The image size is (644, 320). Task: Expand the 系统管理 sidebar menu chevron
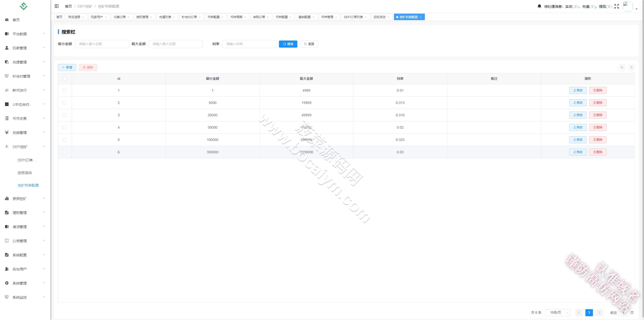pos(44,283)
